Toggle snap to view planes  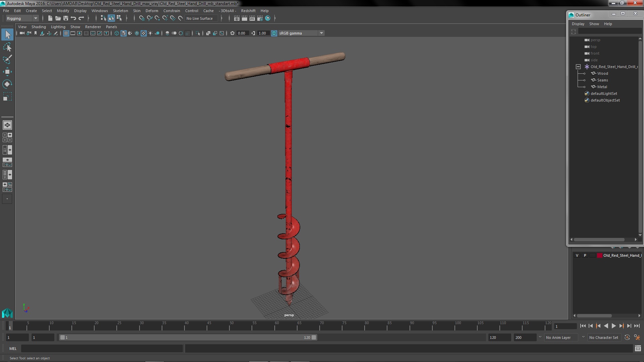click(x=172, y=18)
